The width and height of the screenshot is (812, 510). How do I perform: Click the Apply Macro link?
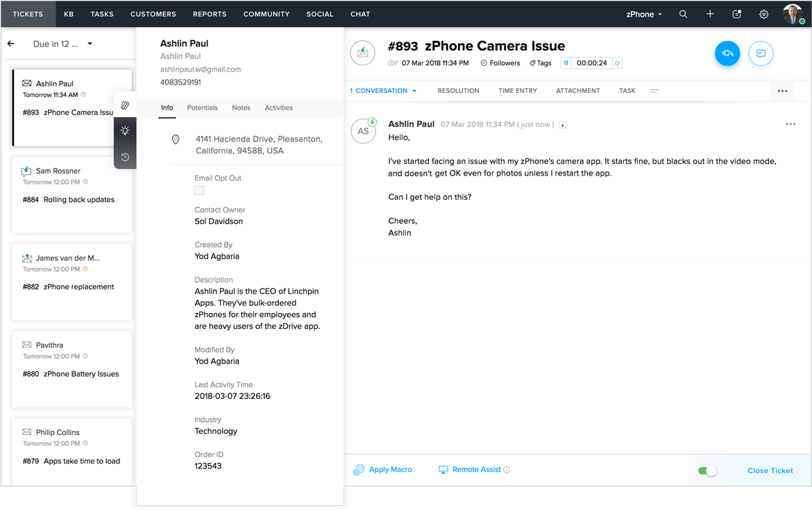tap(390, 470)
